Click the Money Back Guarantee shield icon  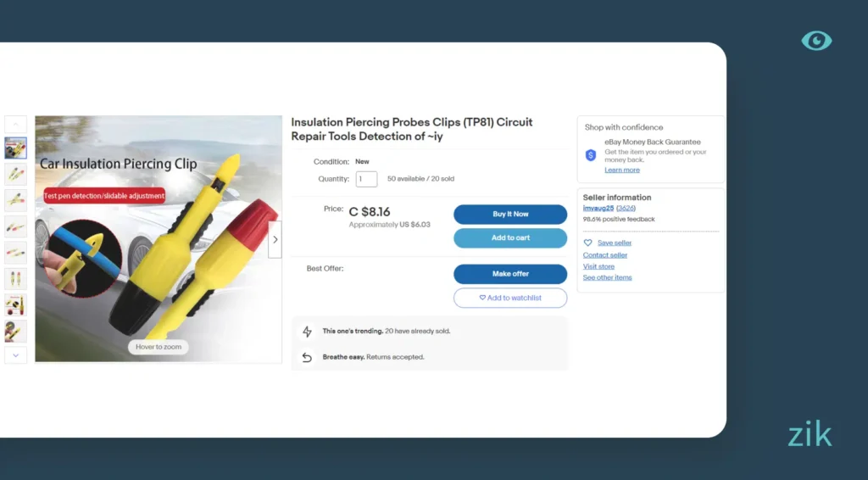coord(591,155)
